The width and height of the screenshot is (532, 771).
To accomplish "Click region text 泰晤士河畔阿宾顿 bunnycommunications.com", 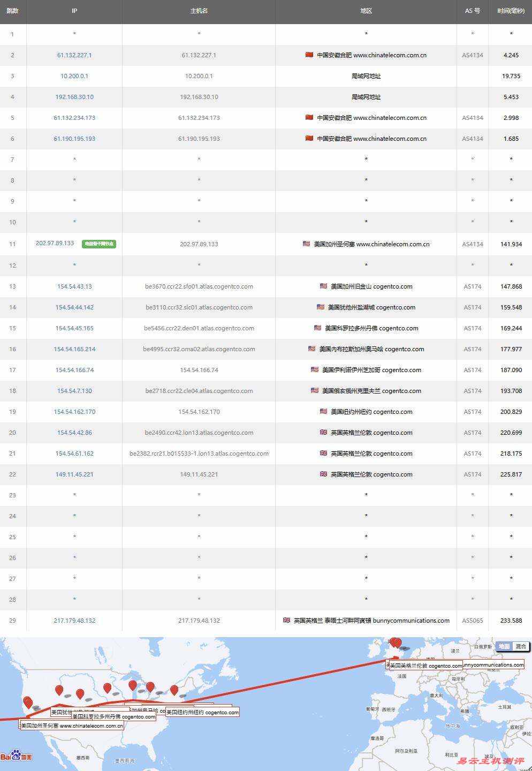I will [x=387, y=621].
